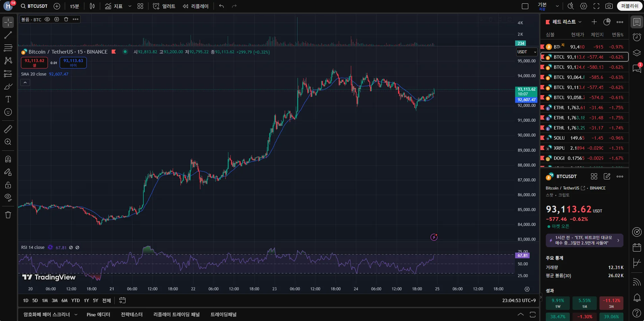Click the trash remove drawings icon
Image resolution: width=644 pixels, height=321 pixels.
(x=8, y=215)
